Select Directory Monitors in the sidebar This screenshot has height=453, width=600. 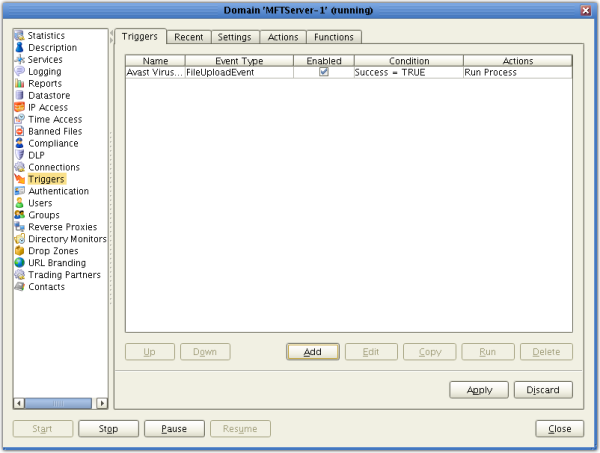pos(67,239)
